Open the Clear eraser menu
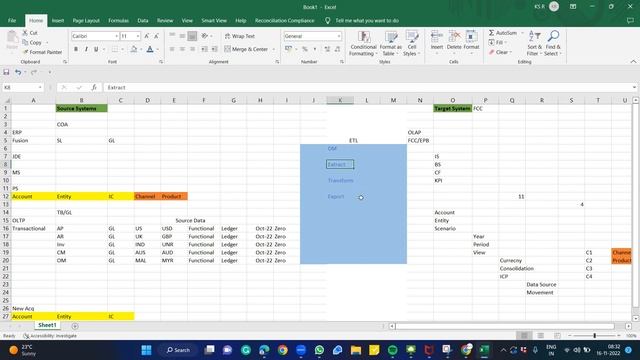 pyautogui.click(x=499, y=52)
